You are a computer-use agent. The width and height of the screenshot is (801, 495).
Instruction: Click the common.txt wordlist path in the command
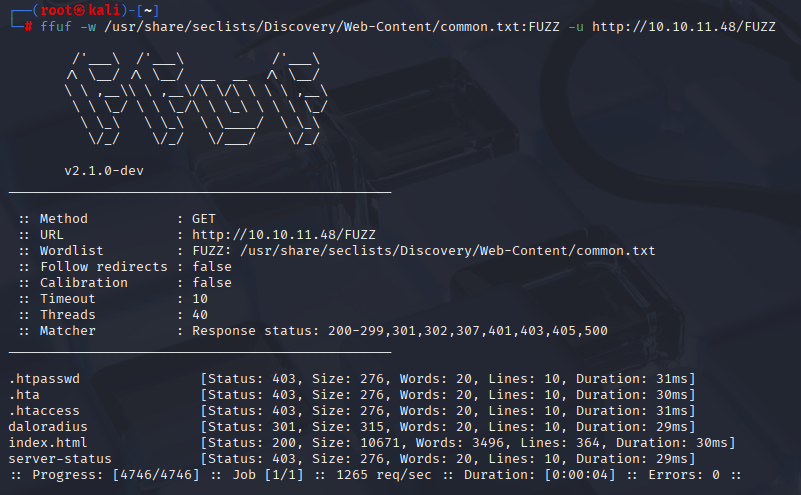coord(332,27)
